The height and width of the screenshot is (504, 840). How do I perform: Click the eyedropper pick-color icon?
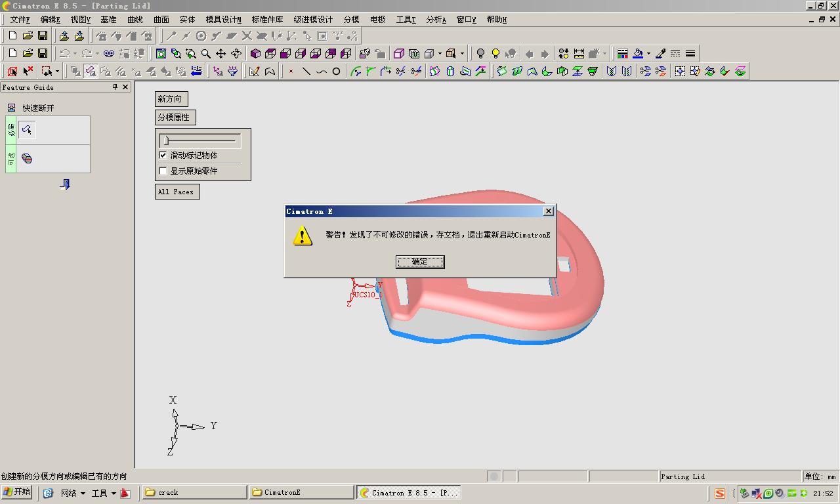[x=660, y=53]
